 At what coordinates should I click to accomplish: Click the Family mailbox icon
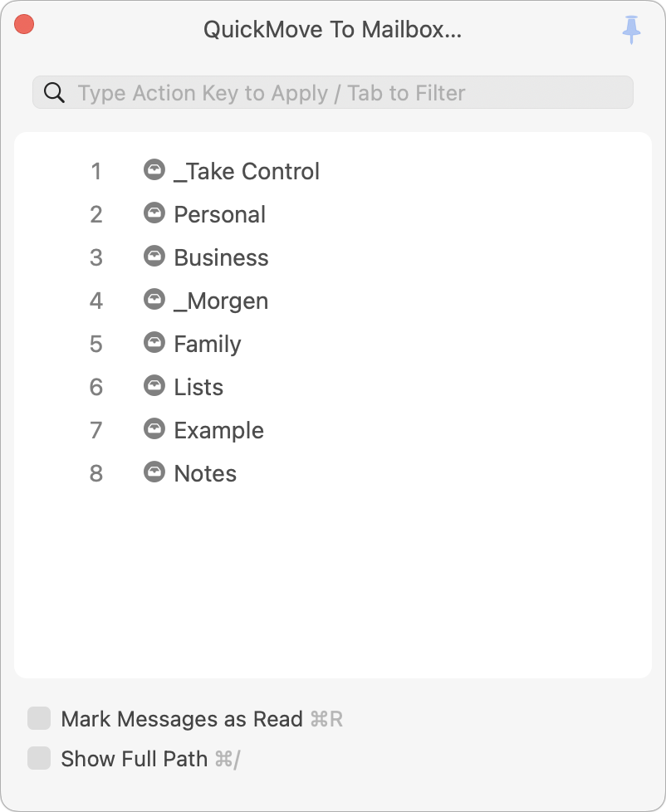[x=154, y=343]
